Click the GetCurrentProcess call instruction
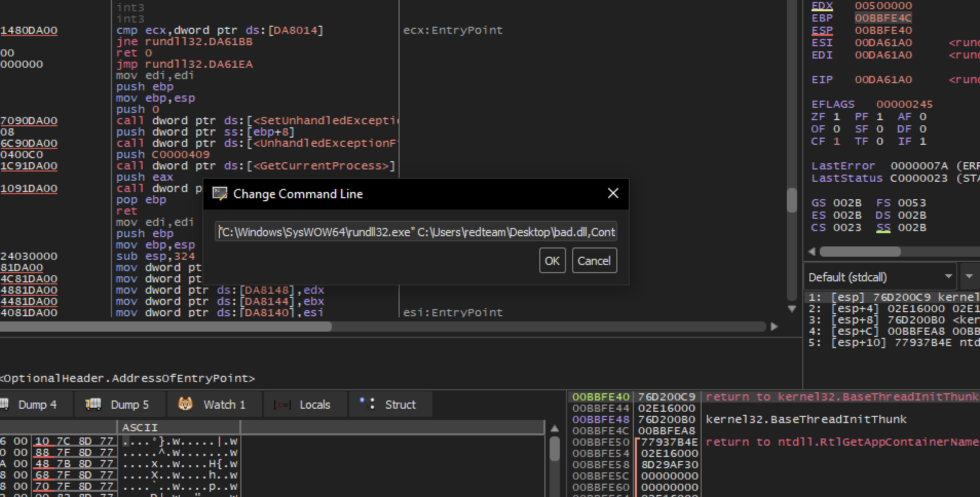 pos(256,166)
